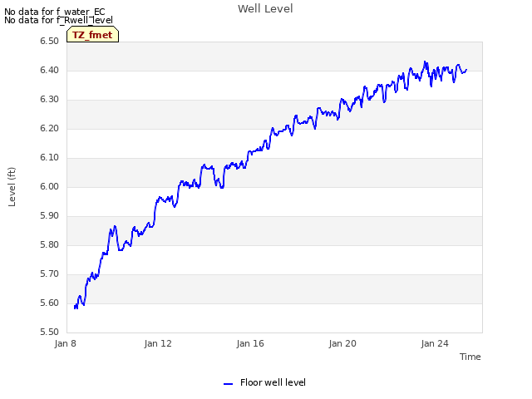The width and height of the screenshot is (532, 399).
Task: Click the end of the blue line near 6.40
Action: click(x=466, y=70)
